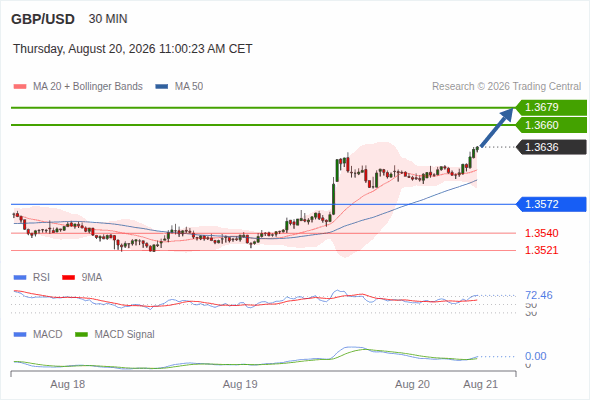Image resolution: width=590 pixels, height=400 pixels.
Task: Click the 1.3540 support level label
Action: point(541,233)
